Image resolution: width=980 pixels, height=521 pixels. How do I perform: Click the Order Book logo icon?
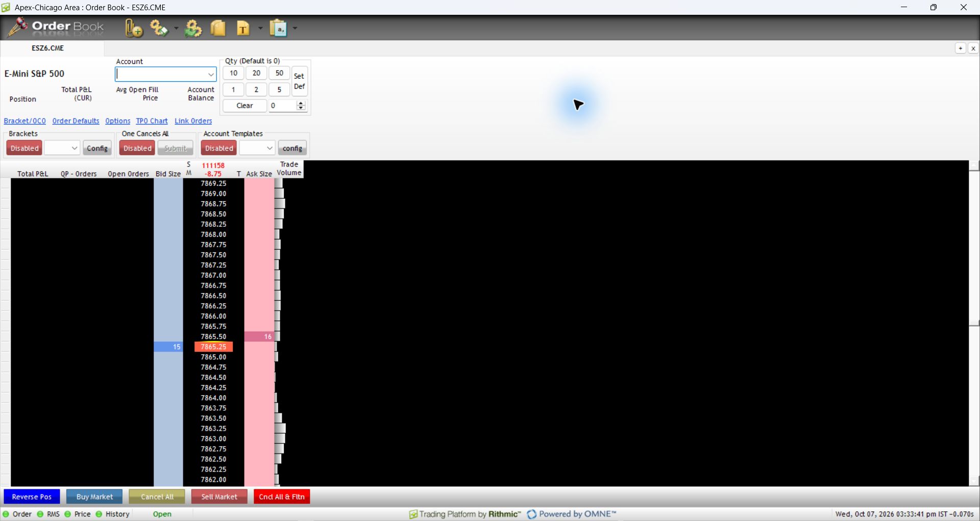[17, 27]
